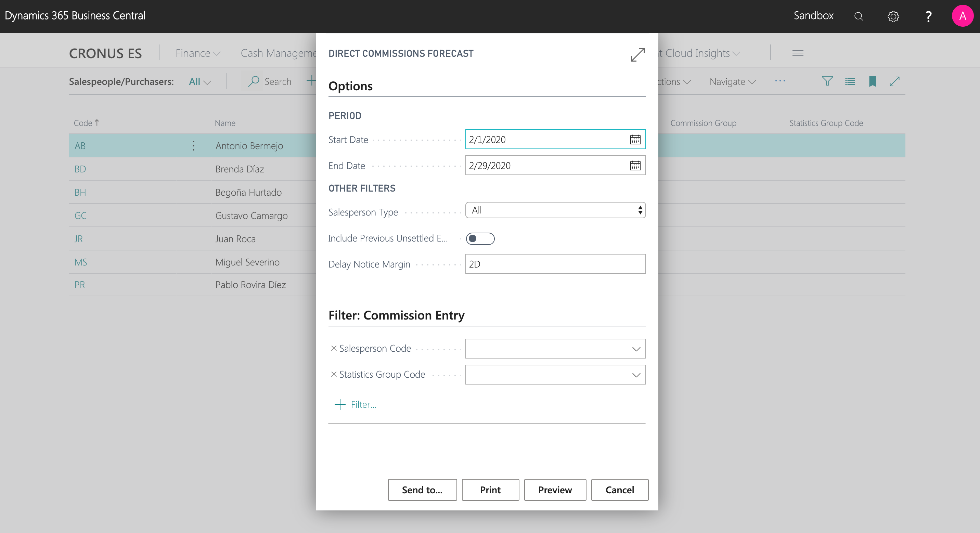The height and width of the screenshot is (533, 980).
Task: Sort by the Name column header
Action: coord(225,123)
